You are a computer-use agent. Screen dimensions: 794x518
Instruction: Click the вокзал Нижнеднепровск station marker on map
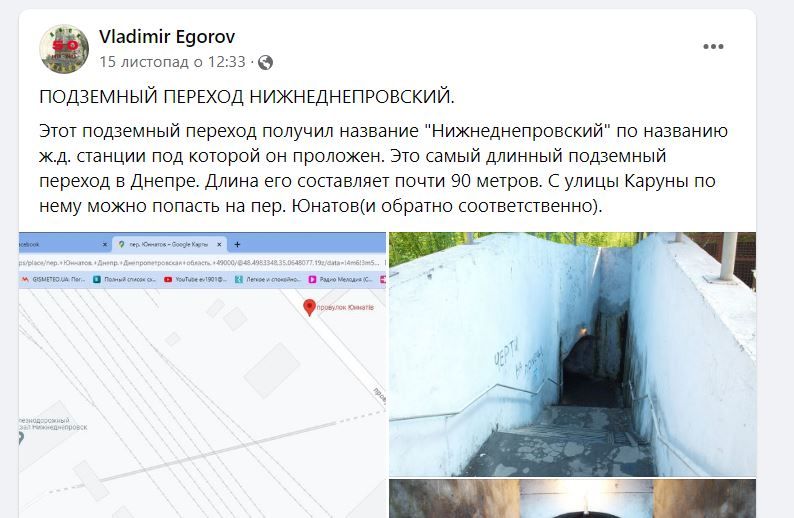(x=20, y=438)
